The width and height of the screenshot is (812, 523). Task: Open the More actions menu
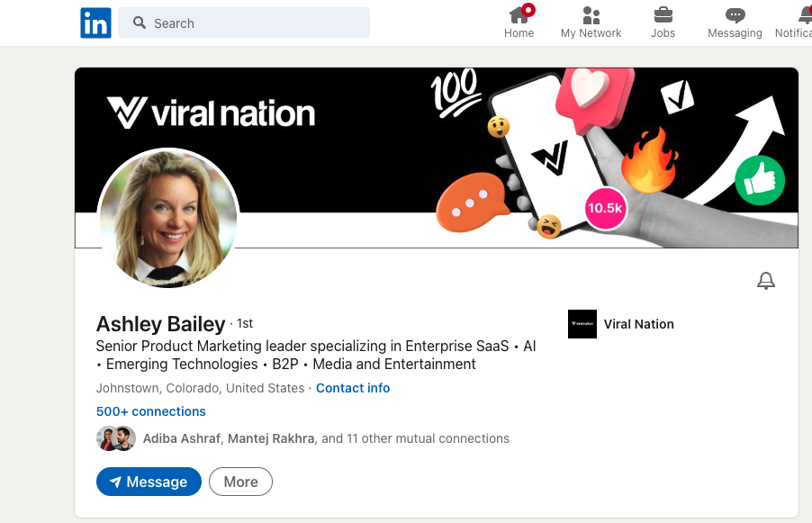click(x=240, y=482)
